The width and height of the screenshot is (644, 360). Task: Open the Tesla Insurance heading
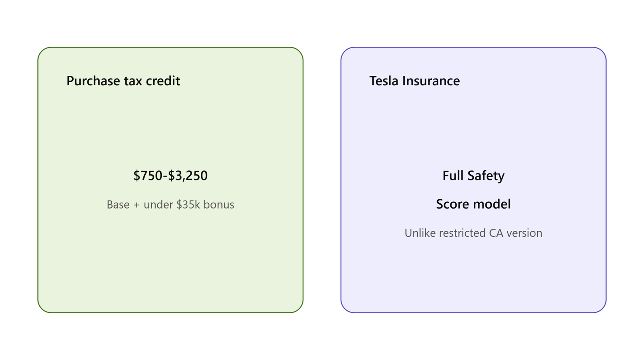pyautogui.click(x=415, y=81)
